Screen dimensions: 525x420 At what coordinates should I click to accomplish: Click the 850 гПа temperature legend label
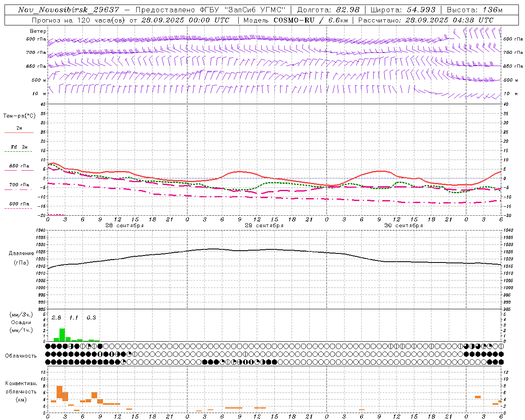[x=19, y=166]
